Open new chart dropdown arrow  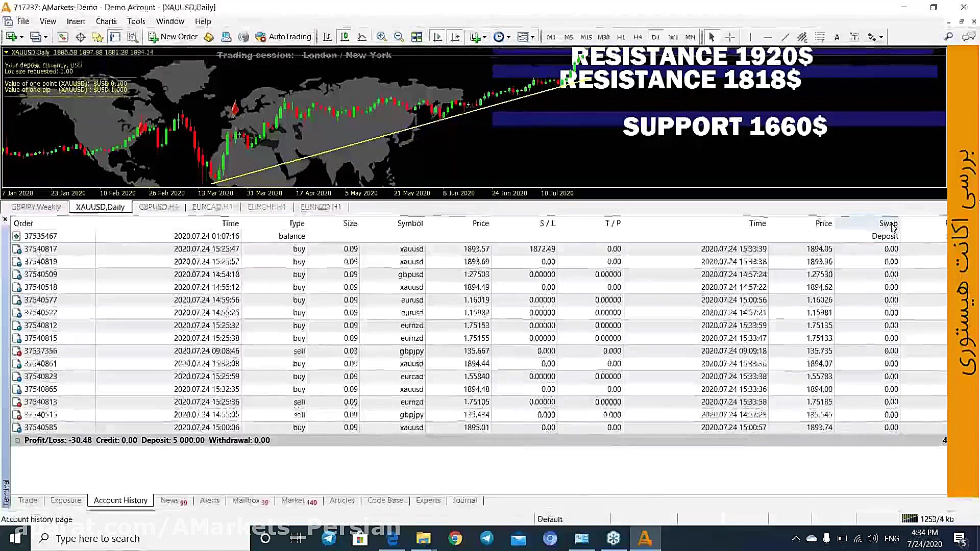coord(21,37)
